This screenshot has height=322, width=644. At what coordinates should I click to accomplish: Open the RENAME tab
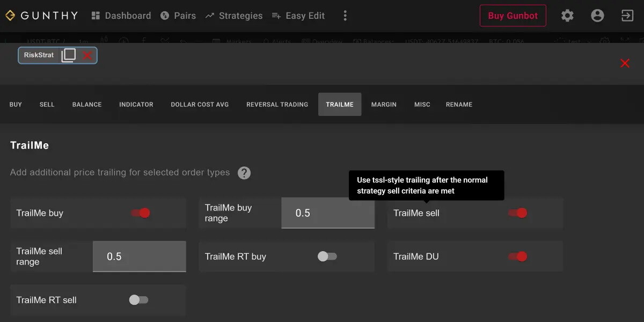click(x=459, y=105)
